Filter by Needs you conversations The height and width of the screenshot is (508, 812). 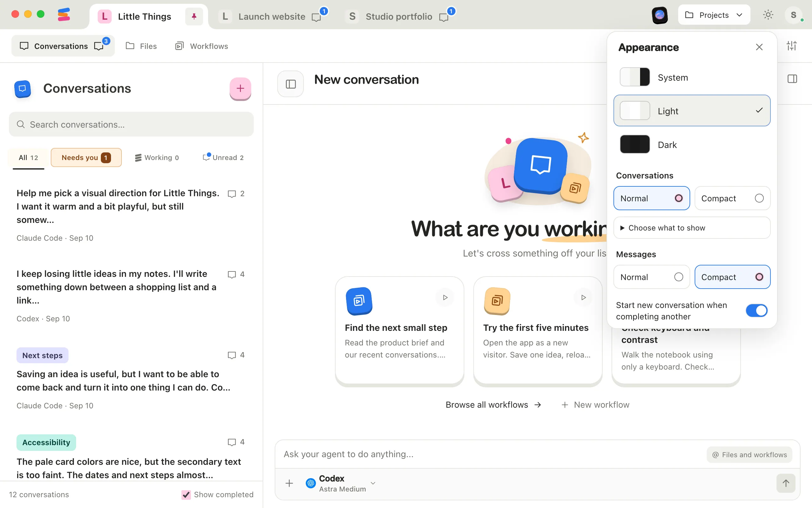[x=86, y=157]
